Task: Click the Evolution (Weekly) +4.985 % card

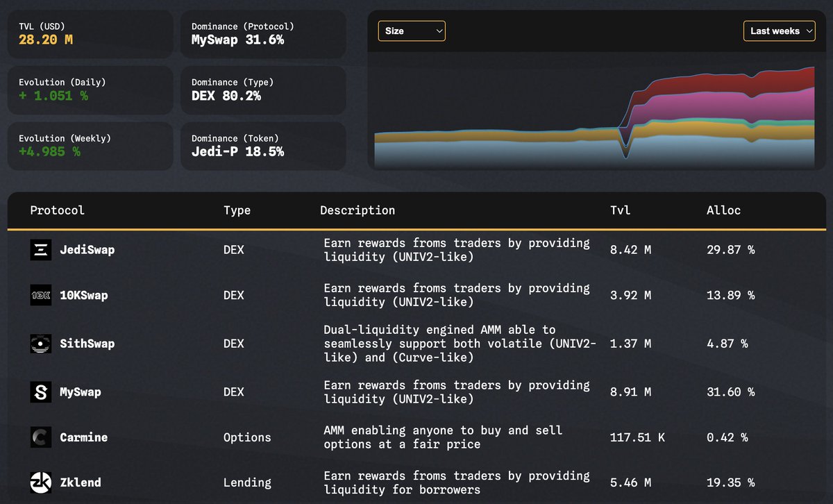Action: click(90, 146)
